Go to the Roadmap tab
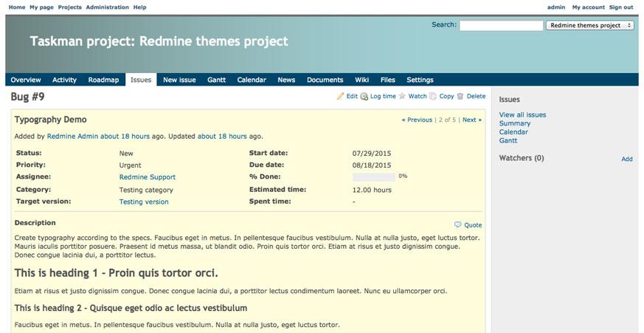 point(103,80)
